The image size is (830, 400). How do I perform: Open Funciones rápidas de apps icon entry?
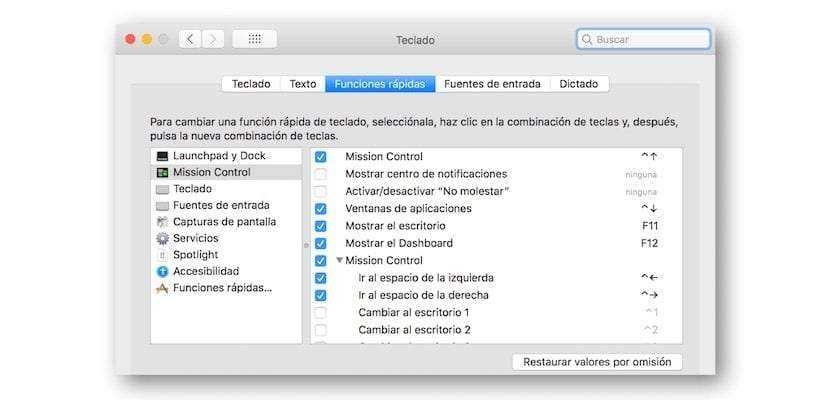point(162,288)
